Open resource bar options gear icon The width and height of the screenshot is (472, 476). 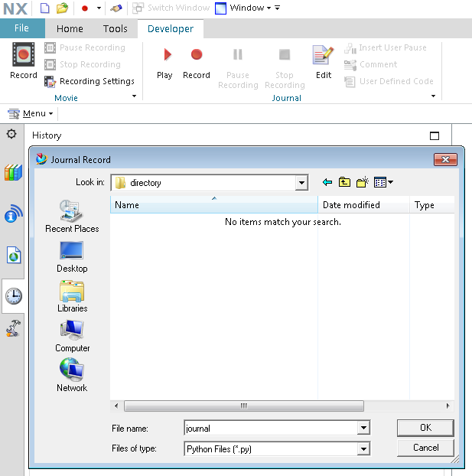(11, 134)
